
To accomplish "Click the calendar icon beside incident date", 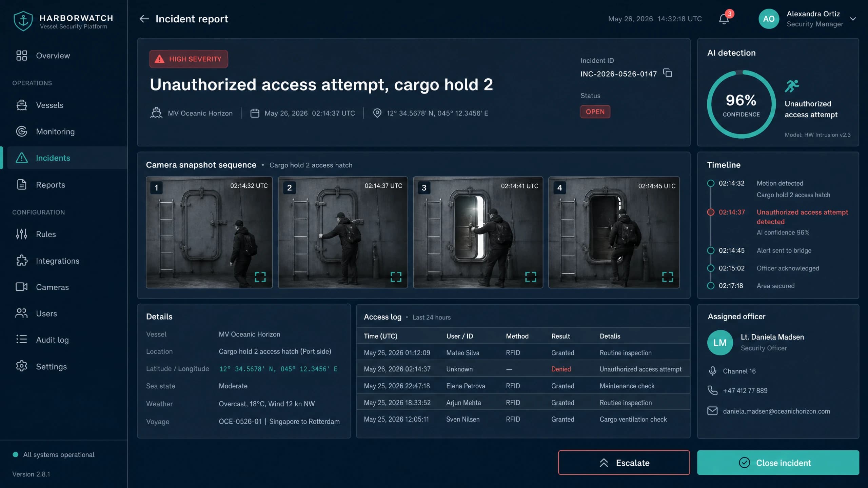I will click(x=255, y=113).
